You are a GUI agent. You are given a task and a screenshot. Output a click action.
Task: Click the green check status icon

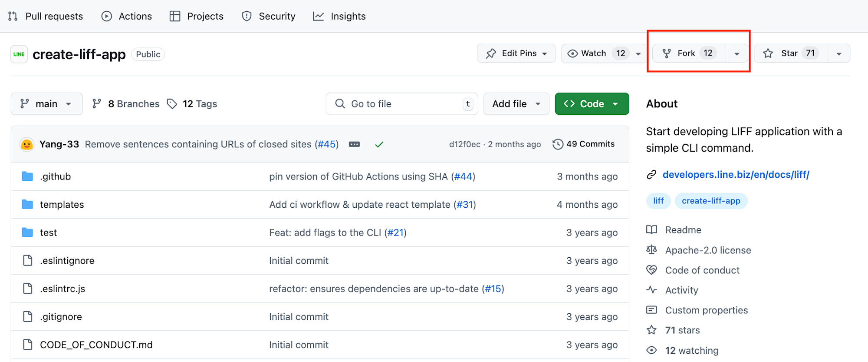point(379,144)
